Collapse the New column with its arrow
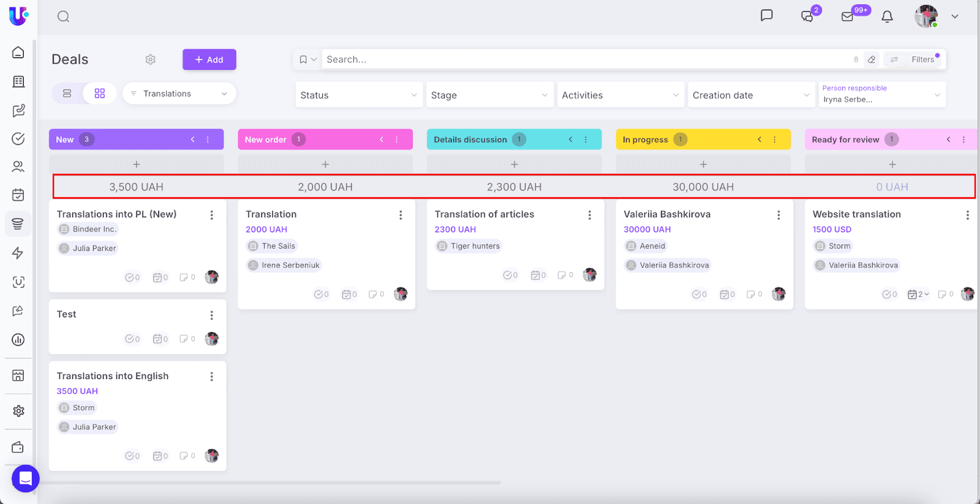This screenshot has height=504, width=980. click(192, 140)
